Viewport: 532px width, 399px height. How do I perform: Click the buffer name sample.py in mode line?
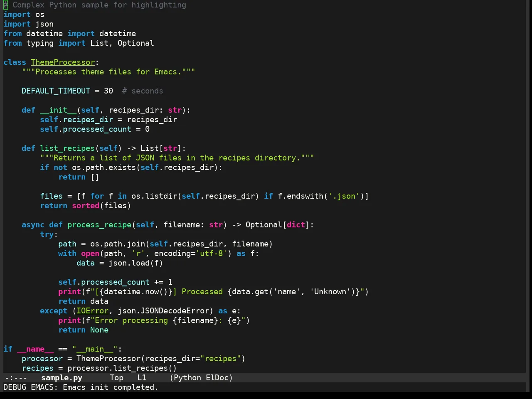(x=62, y=378)
